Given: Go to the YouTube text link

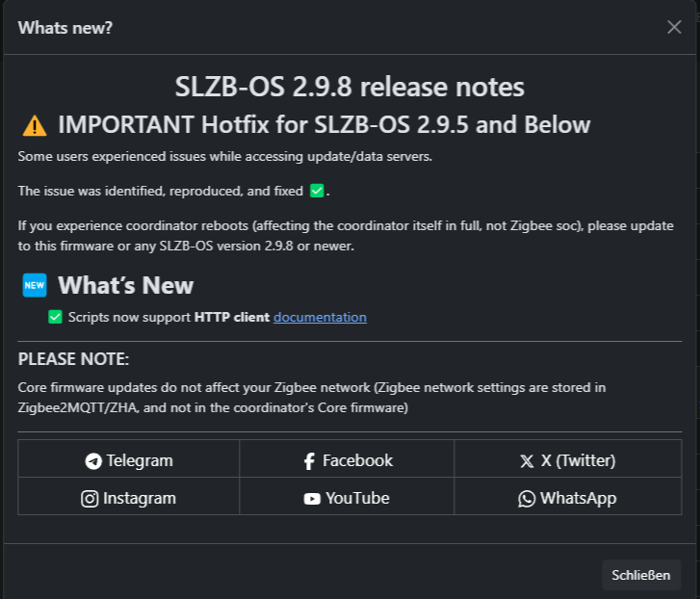Looking at the screenshot, I should [357, 499].
